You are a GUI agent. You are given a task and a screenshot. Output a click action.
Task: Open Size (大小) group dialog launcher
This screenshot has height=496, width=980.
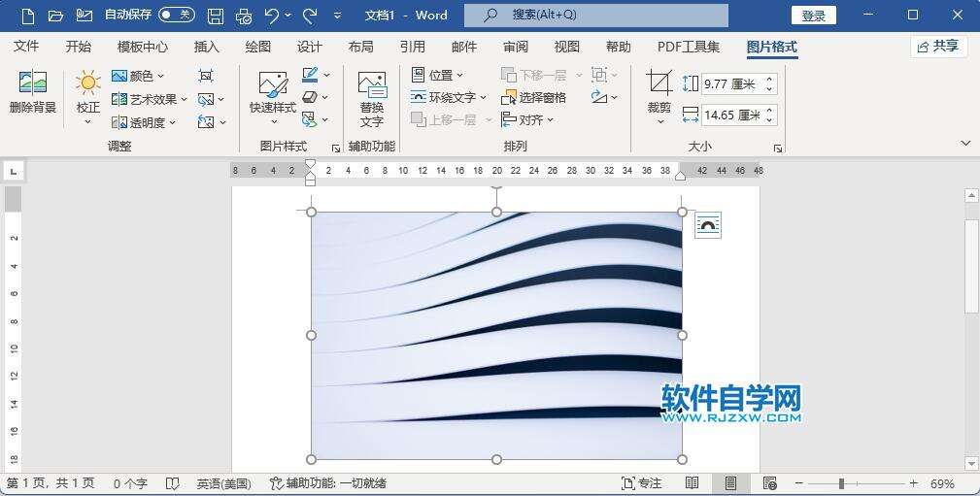[778, 149]
